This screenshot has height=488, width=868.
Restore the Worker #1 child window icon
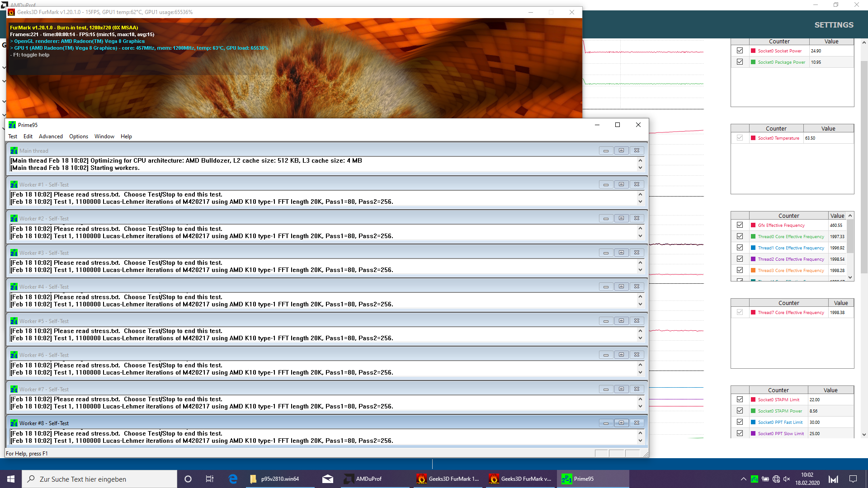(x=621, y=184)
